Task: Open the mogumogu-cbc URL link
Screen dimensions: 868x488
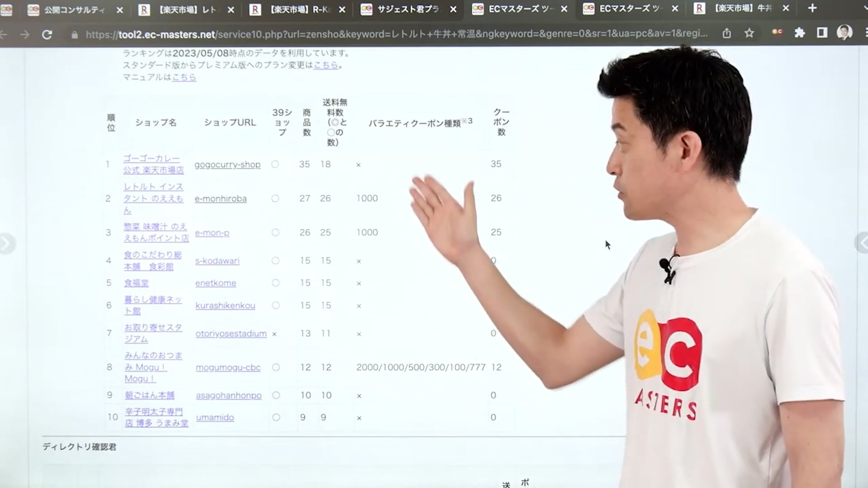Action: coord(228,367)
